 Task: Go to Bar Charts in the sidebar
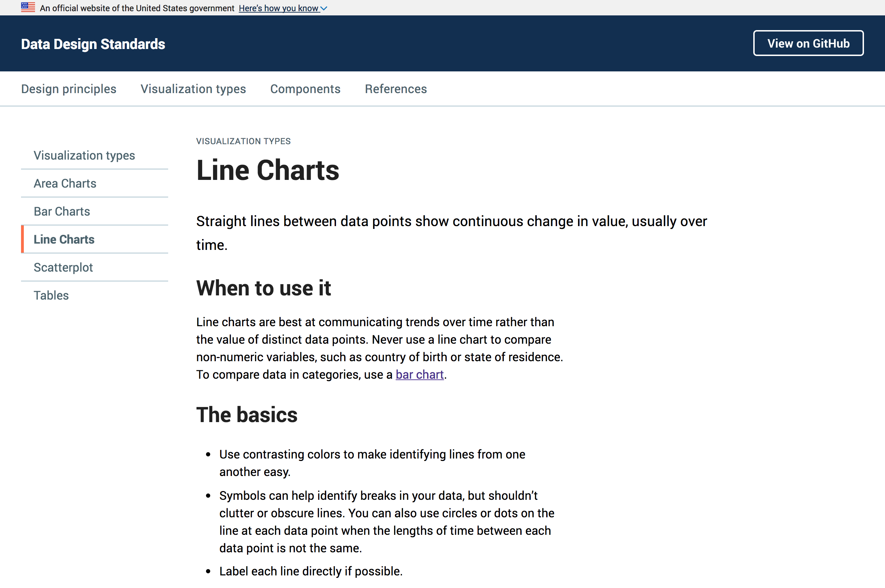point(62,211)
